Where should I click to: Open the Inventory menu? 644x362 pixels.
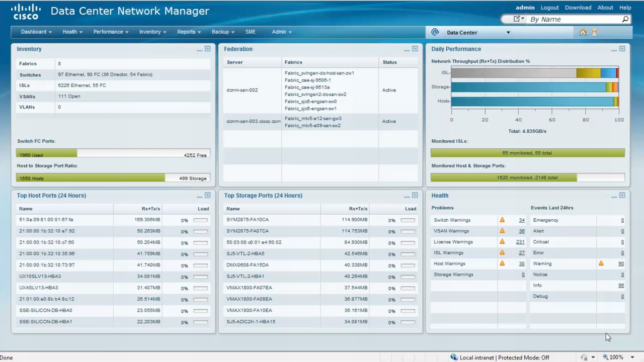pyautogui.click(x=152, y=32)
